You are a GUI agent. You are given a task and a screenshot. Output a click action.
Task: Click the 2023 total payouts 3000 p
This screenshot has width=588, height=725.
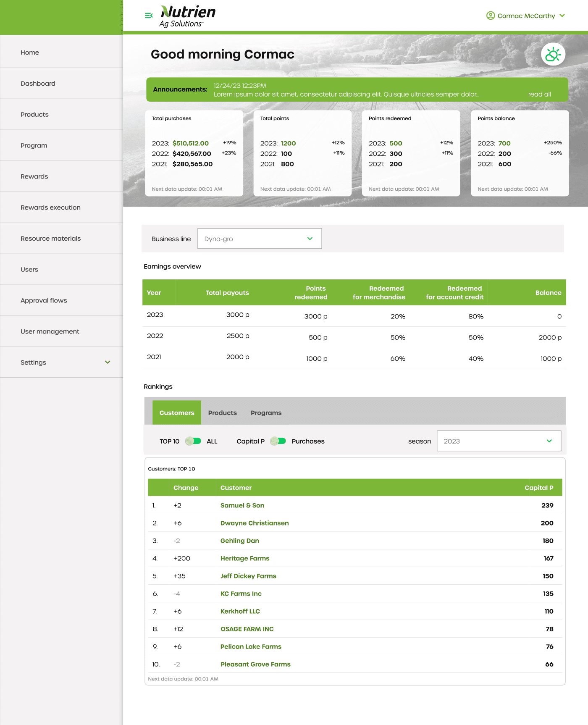coord(238,315)
